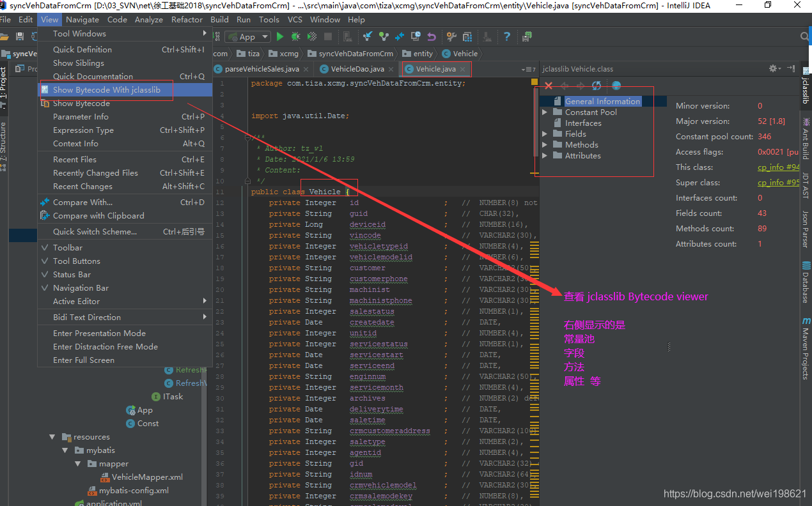Run the App configuration with the green play icon
This screenshot has width=812, height=506.
tap(280, 36)
